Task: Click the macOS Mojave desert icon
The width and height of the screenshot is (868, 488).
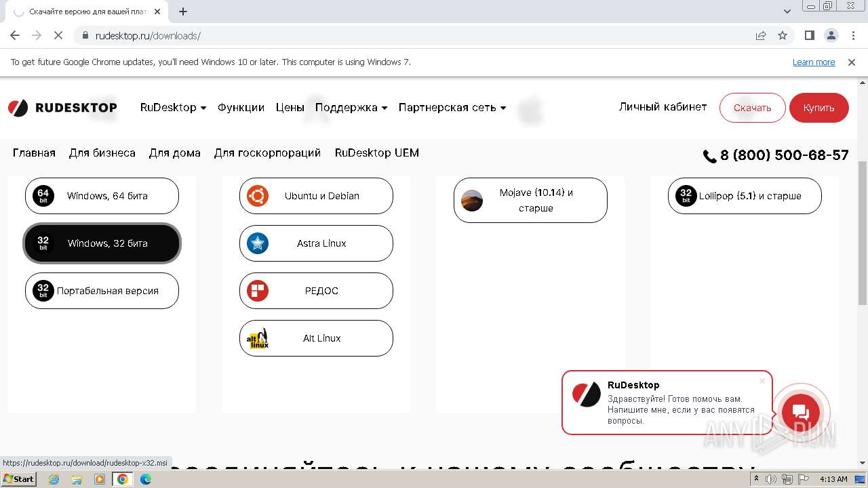Action: pyautogui.click(x=472, y=200)
